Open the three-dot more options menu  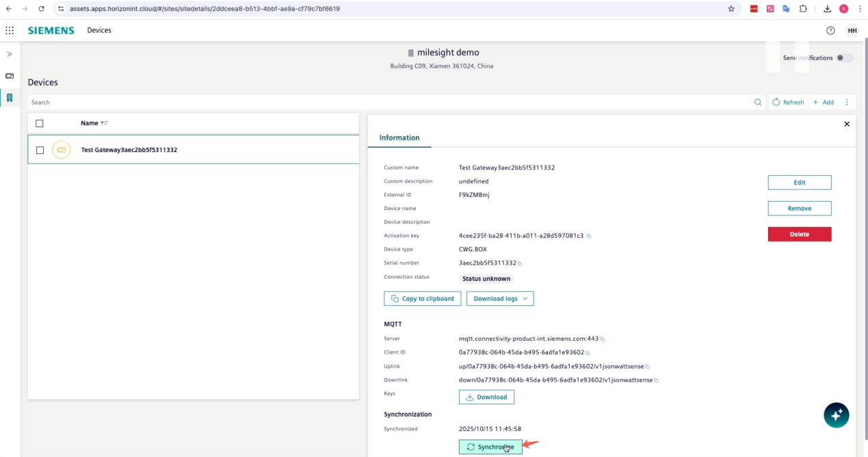(847, 102)
